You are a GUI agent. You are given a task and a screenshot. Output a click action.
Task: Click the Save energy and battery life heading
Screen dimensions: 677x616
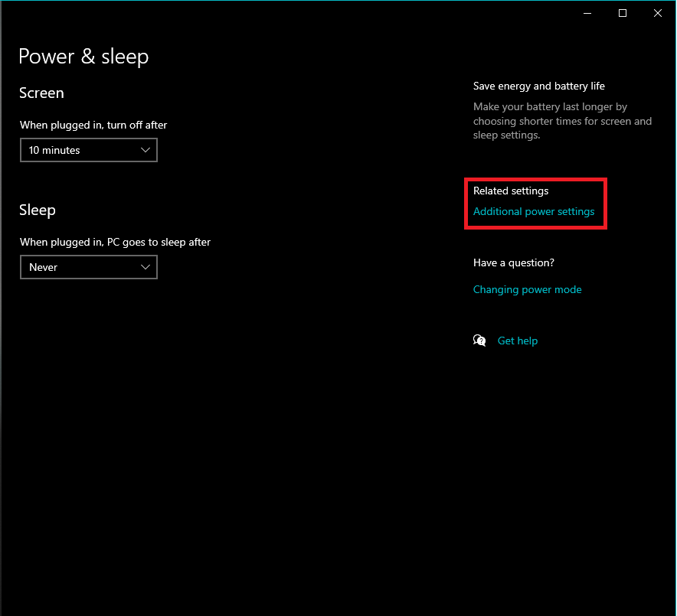[x=539, y=86]
